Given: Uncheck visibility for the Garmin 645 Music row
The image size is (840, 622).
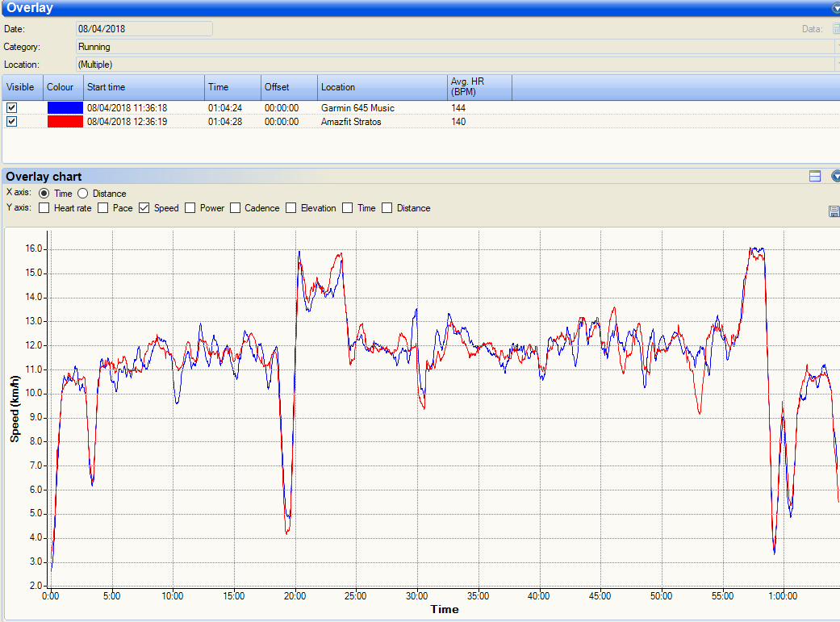Looking at the screenshot, I should [12, 107].
